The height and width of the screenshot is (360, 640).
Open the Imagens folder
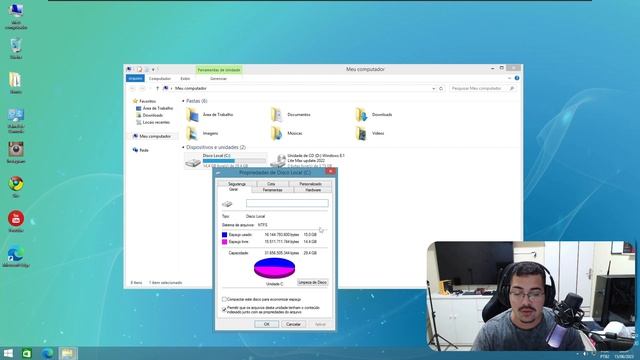coord(203,133)
